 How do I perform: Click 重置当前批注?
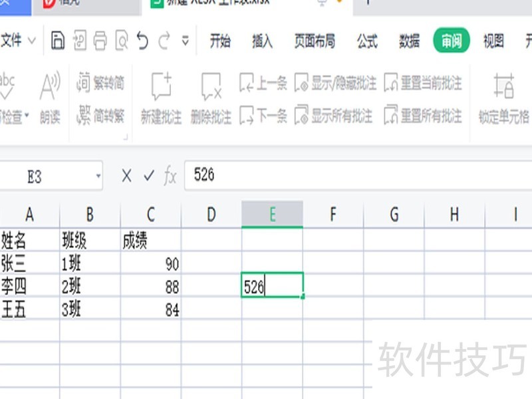coord(423,82)
